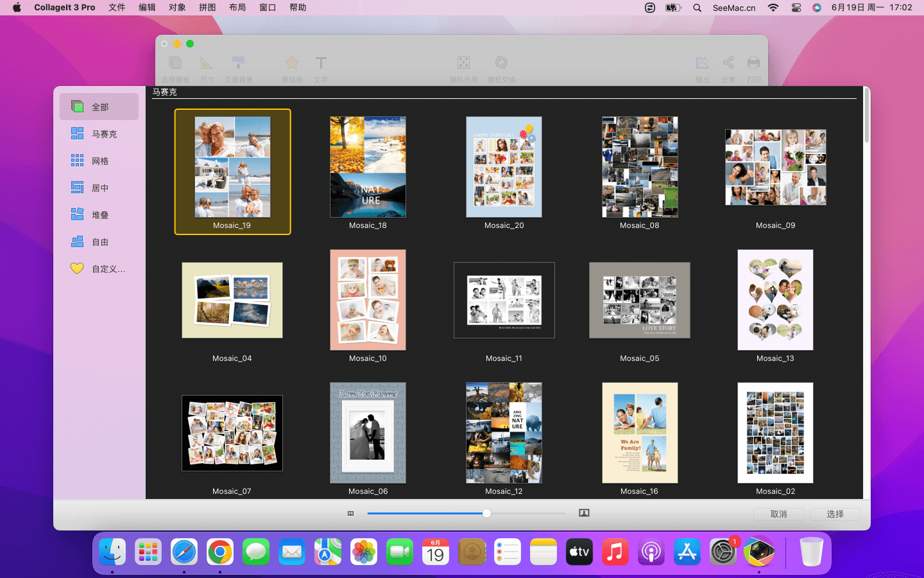Open the 布局 menu in menu bar

(237, 8)
